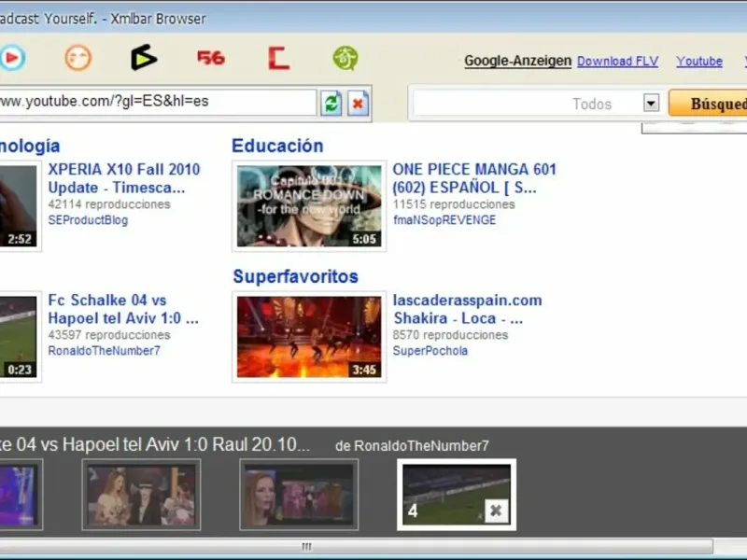Open the Download FLV link
Viewport: 747px width, 560px height.
(618, 62)
